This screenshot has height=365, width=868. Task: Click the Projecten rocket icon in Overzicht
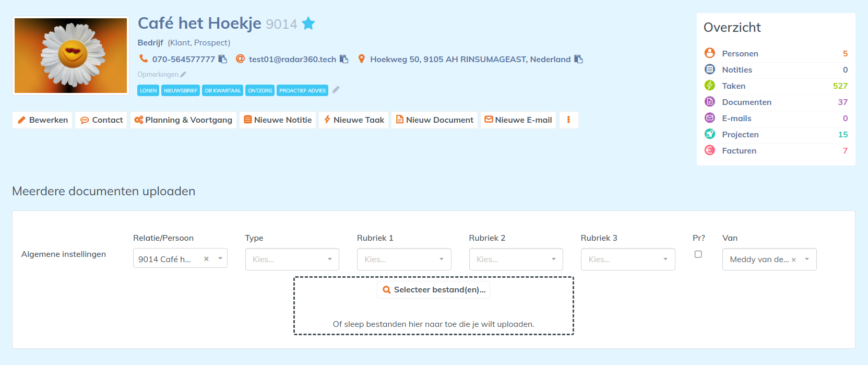point(709,134)
